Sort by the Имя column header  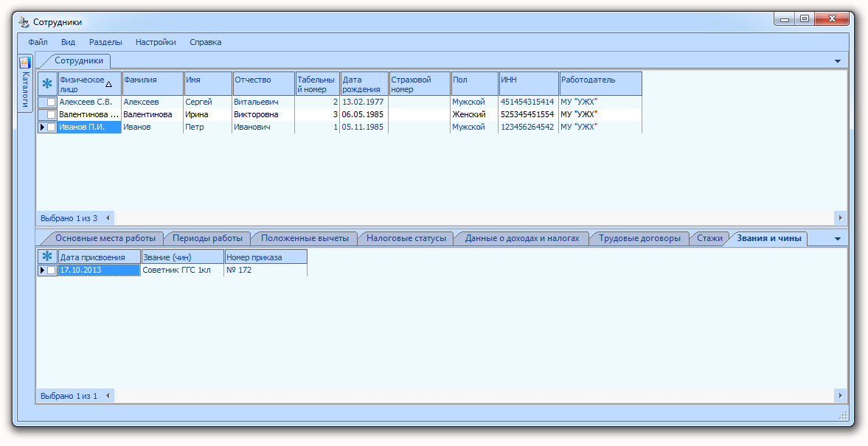[207, 83]
